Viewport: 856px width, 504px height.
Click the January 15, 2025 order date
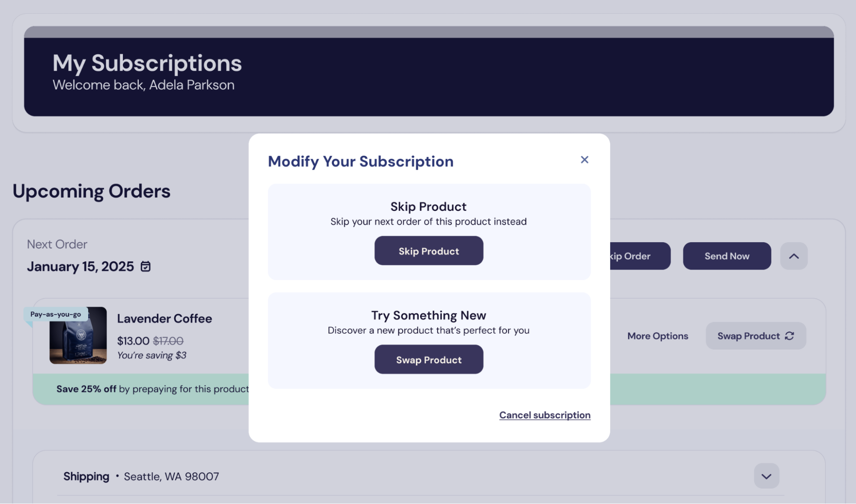click(81, 267)
